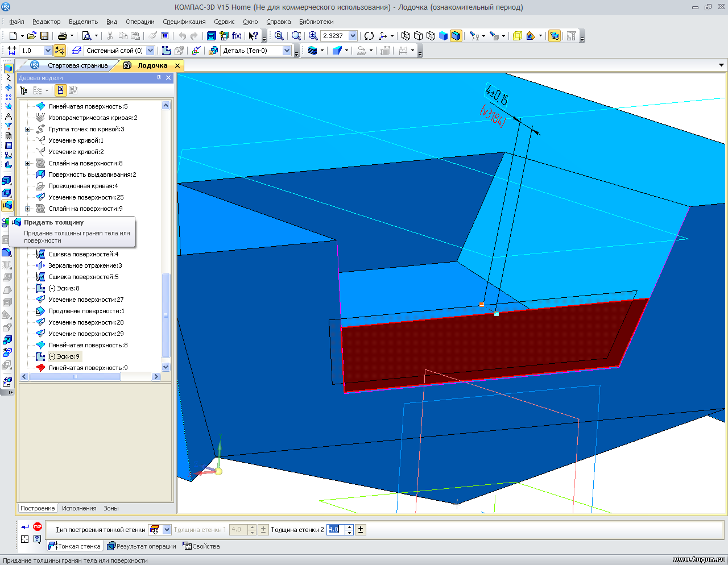Screen dimensions: 728x565
Task: Open the zoom scale dropdown 2.3237
Action: [x=353, y=36]
